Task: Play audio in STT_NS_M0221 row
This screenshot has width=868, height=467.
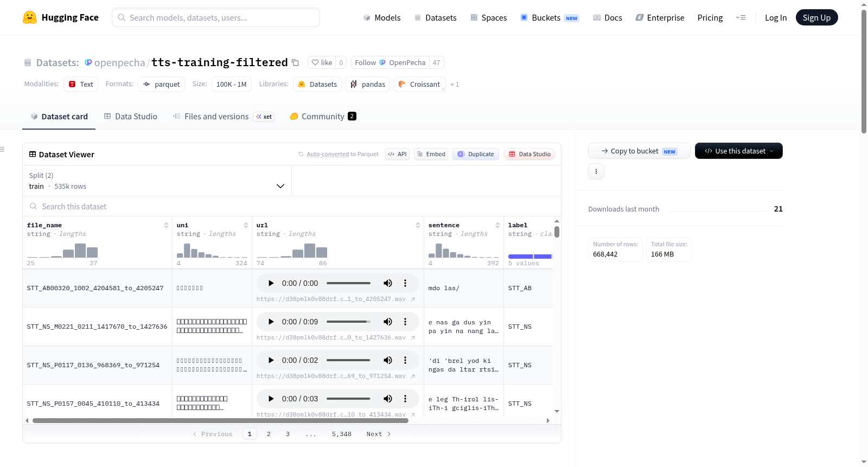Action: pos(271,322)
